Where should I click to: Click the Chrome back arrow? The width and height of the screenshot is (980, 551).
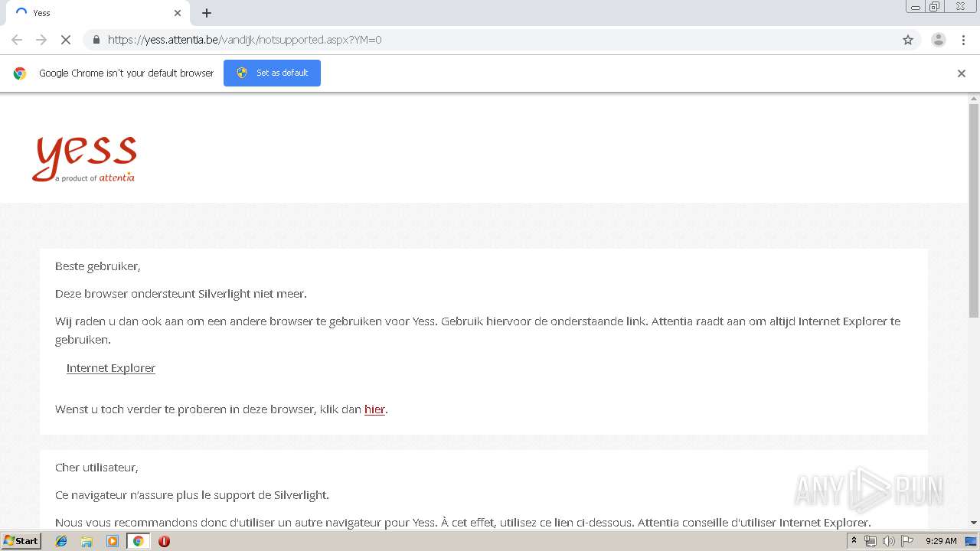point(17,40)
